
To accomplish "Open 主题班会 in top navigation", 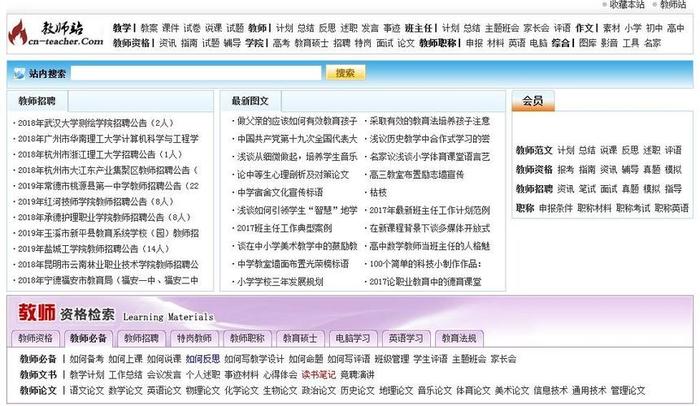I will coord(502,28).
